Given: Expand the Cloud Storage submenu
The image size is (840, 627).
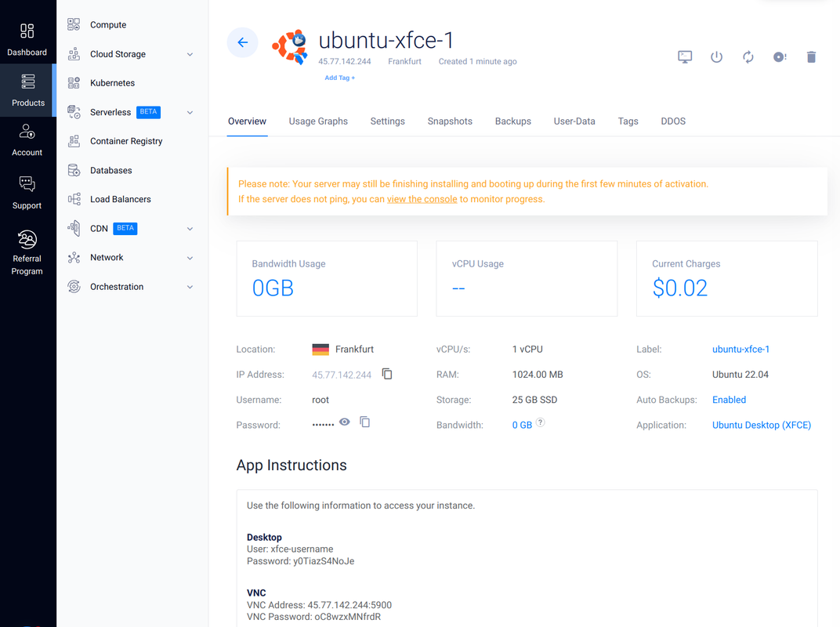Looking at the screenshot, I should pyautogui.click(x=190, y=54).
